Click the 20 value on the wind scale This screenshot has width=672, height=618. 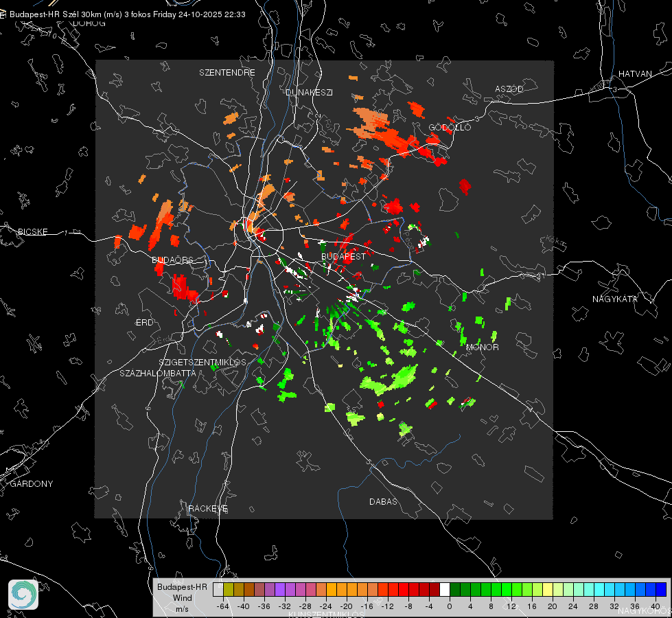click(x=553, y=607)
